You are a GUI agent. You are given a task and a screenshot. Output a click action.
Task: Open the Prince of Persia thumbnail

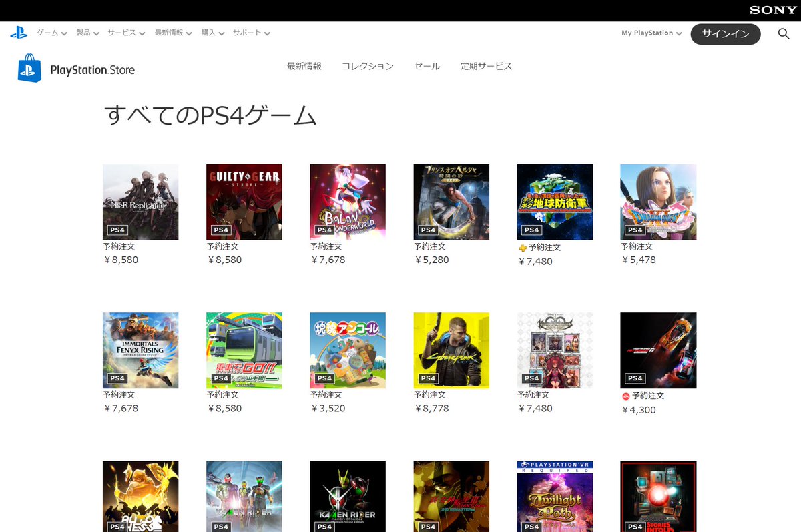pyautogui.click(x=451, y=202)
